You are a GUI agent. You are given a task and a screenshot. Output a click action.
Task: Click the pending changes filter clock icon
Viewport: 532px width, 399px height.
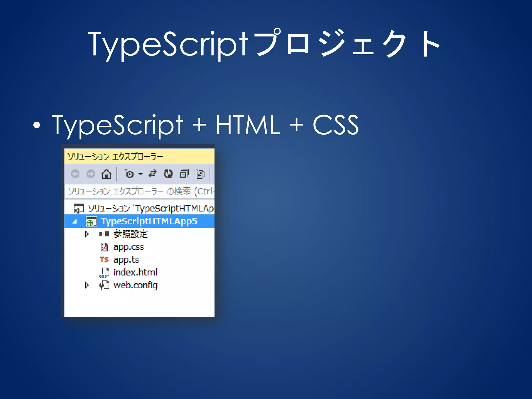[x=129, y=174]
